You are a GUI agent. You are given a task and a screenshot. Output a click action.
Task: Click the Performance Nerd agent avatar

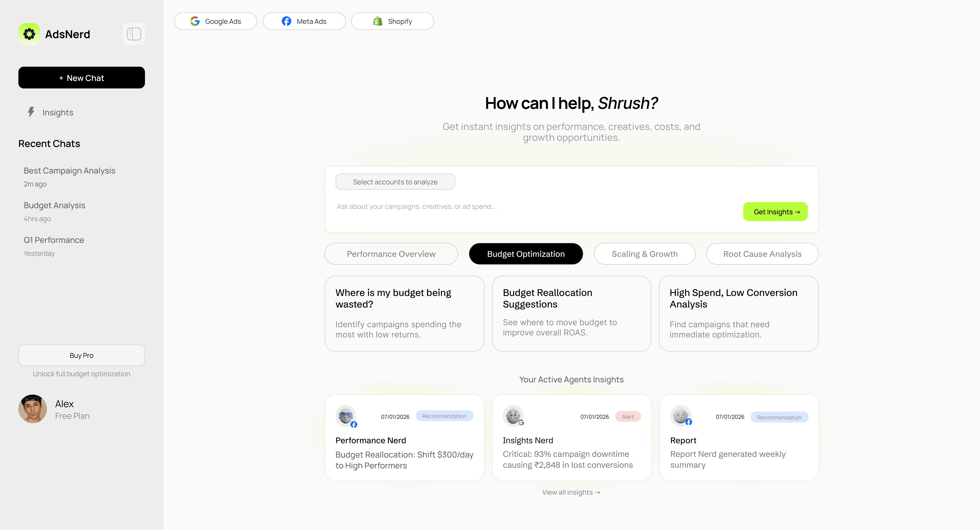click(345, 416)
